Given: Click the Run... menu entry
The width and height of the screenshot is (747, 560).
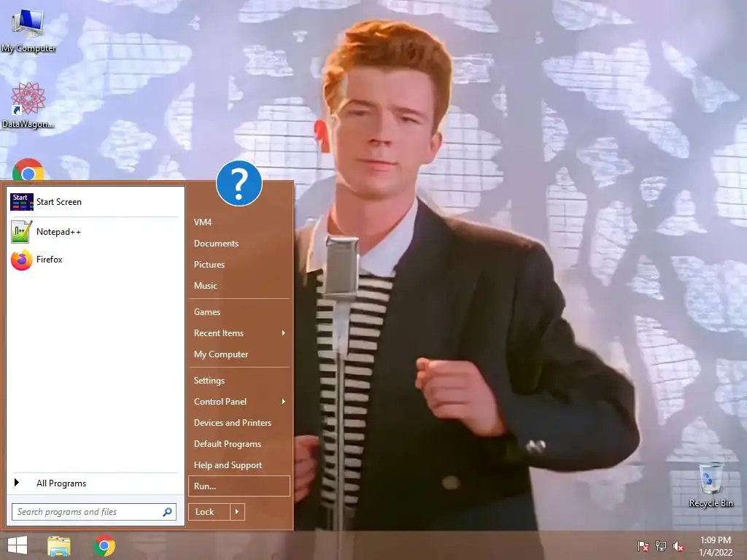Looking at the screenshot, I should click(x=239, y=486).
